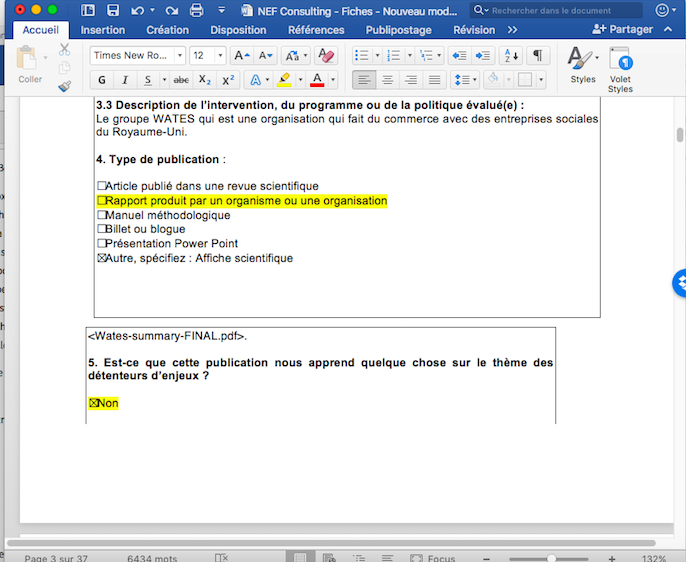Check the 'Présentation Power Point' box
This screenshot has width=686, height=562.
tap(102, 243)
